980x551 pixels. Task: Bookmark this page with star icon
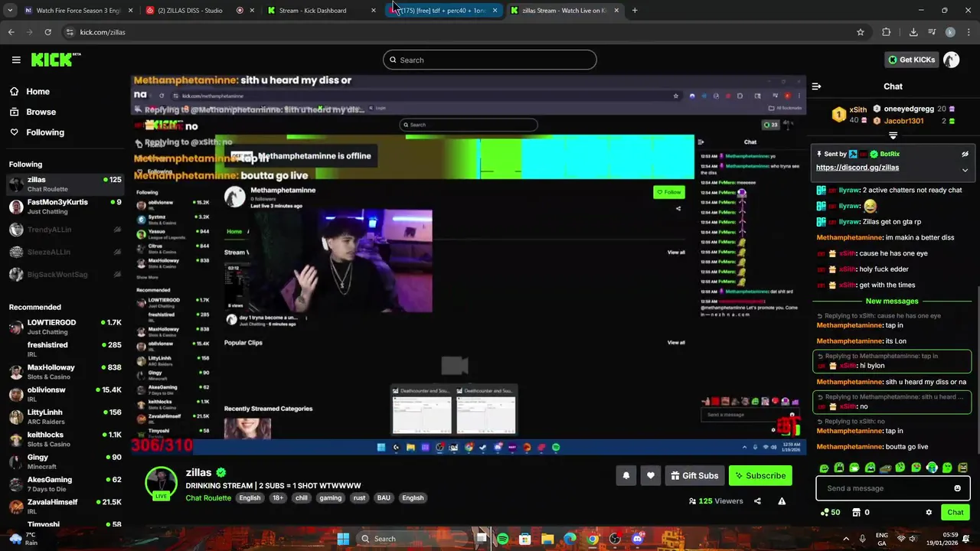point(861,32)
